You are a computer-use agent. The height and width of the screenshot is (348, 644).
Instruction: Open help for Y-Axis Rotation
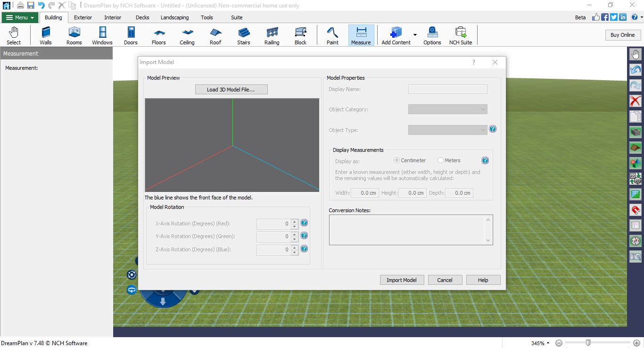(304, 235)
